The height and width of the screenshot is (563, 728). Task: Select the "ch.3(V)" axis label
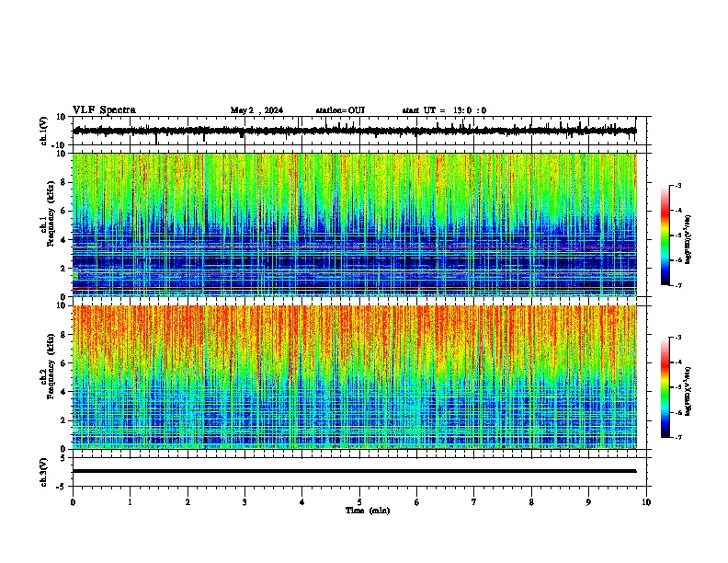click(44, 473)
